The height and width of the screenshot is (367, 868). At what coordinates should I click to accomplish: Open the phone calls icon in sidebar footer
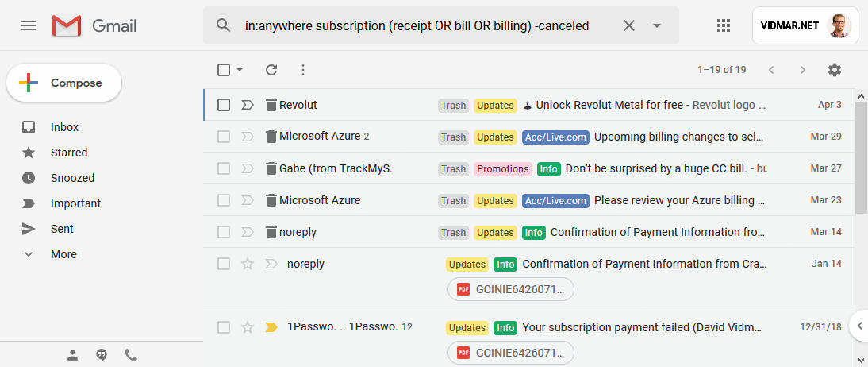(x=131, y=355)
